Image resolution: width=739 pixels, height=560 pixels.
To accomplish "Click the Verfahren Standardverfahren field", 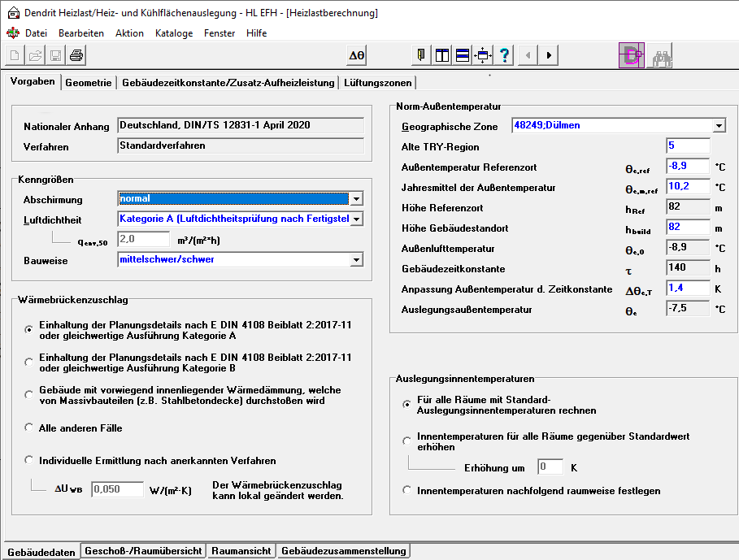I will pos(241,146).
